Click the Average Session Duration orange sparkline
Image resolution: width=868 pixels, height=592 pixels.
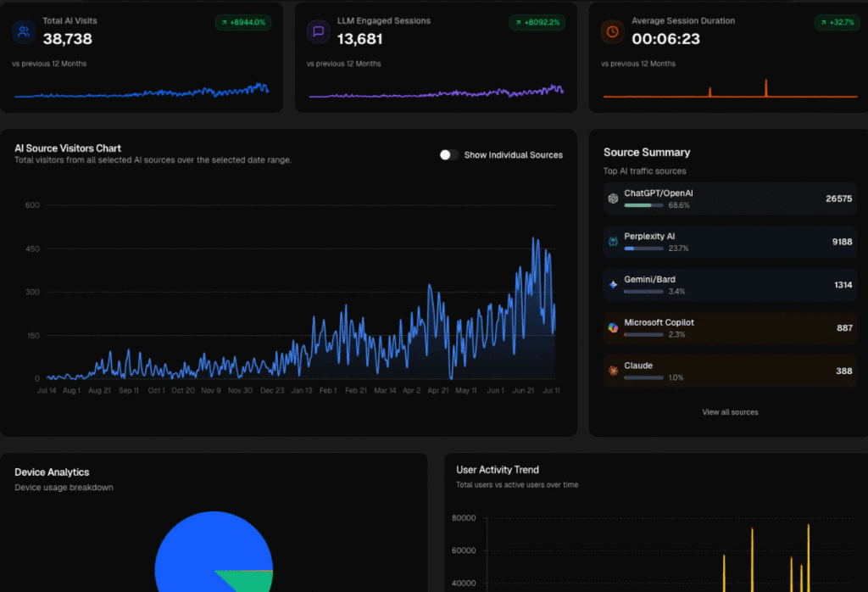click(729, 93)
